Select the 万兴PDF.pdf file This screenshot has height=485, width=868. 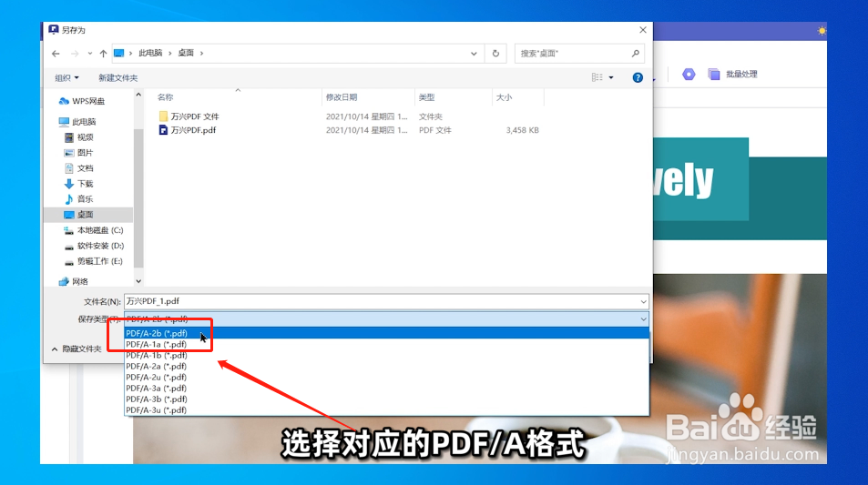pos(187,130)
